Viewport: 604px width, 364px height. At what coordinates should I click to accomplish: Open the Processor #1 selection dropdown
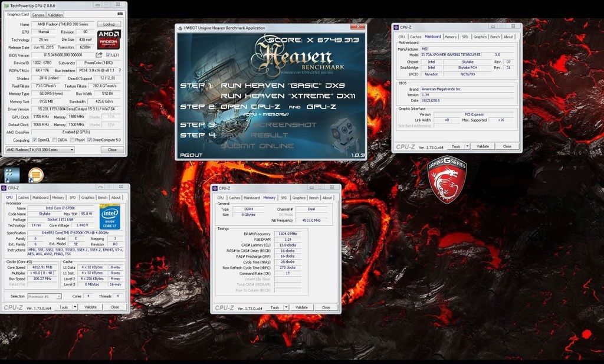(44, 296)
